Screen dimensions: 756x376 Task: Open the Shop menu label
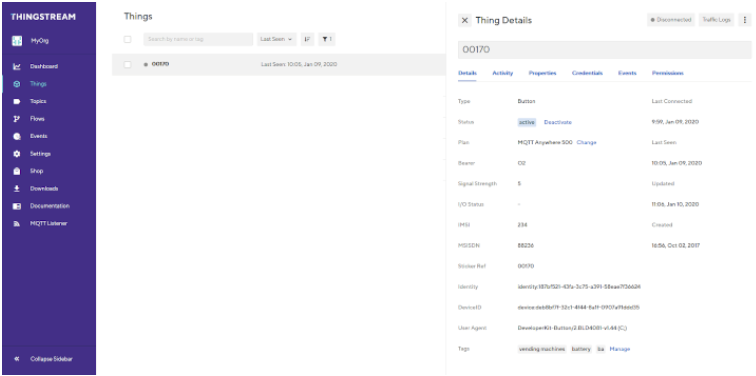tap(37, 171)
